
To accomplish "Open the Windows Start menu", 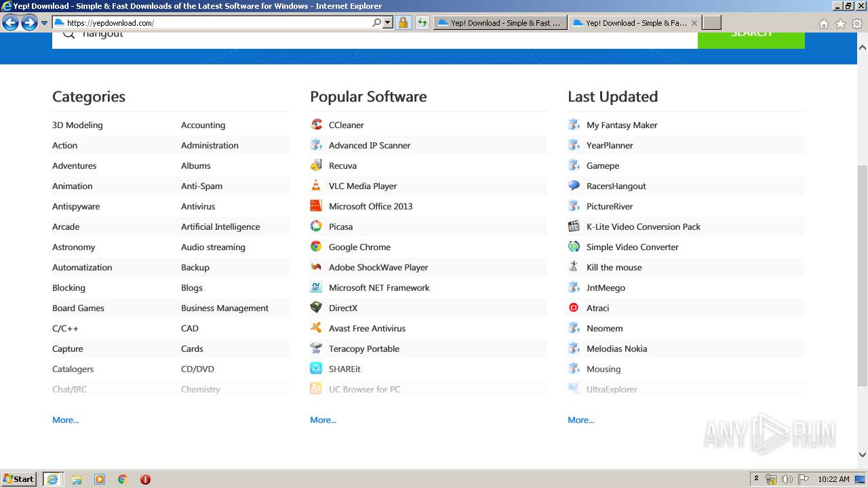I will tap(19, 479).
